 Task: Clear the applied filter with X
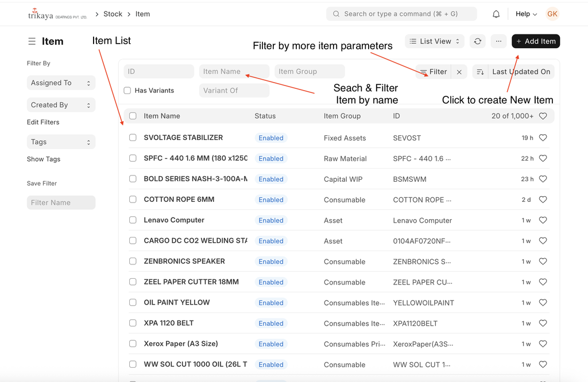click(x=459, y=72)
